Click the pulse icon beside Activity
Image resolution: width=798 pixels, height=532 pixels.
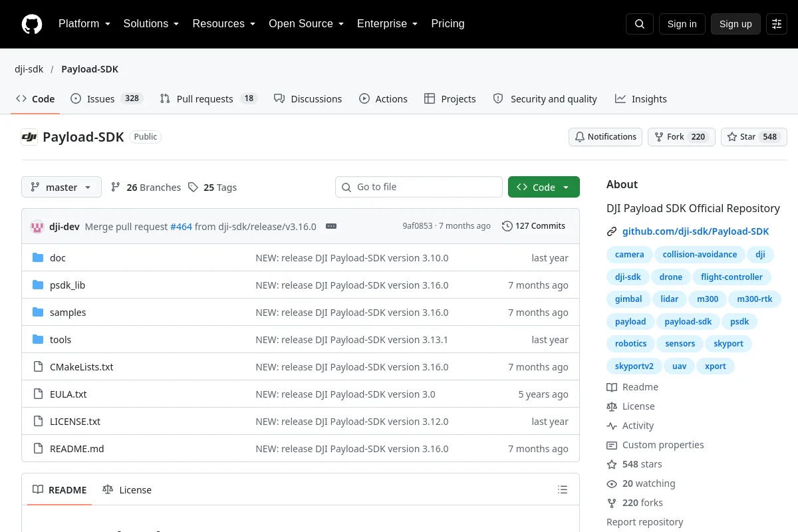pos(612,426)
